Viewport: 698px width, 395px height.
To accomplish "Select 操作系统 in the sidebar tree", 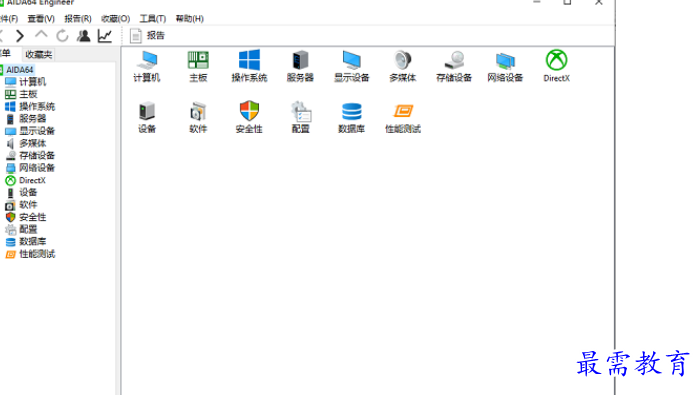I will (30, 106).
